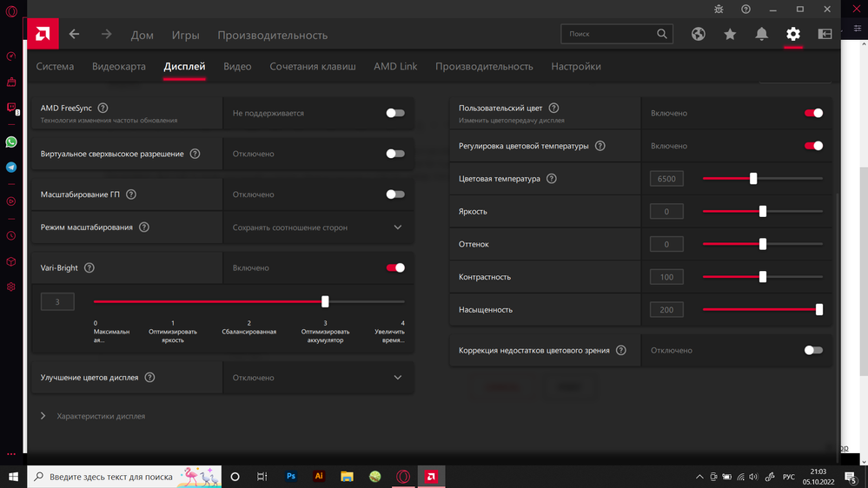Open Режим масштабирования dropdown

point(318,227)
